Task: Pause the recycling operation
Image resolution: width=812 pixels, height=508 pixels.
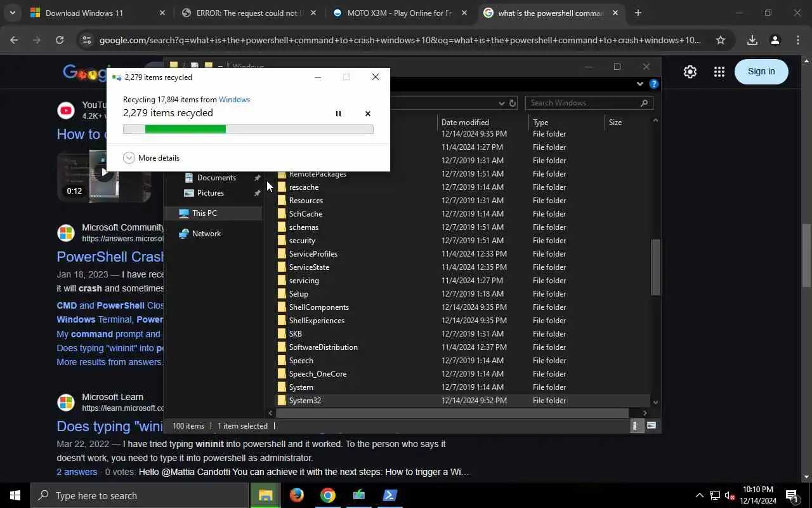Action: click(x=338, y=114)
